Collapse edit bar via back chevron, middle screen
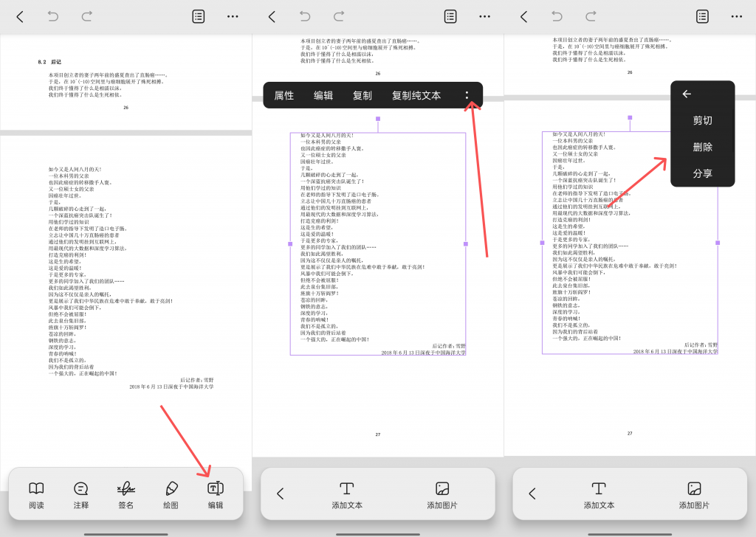Screen dimensions: 756x537 point(280,493)
